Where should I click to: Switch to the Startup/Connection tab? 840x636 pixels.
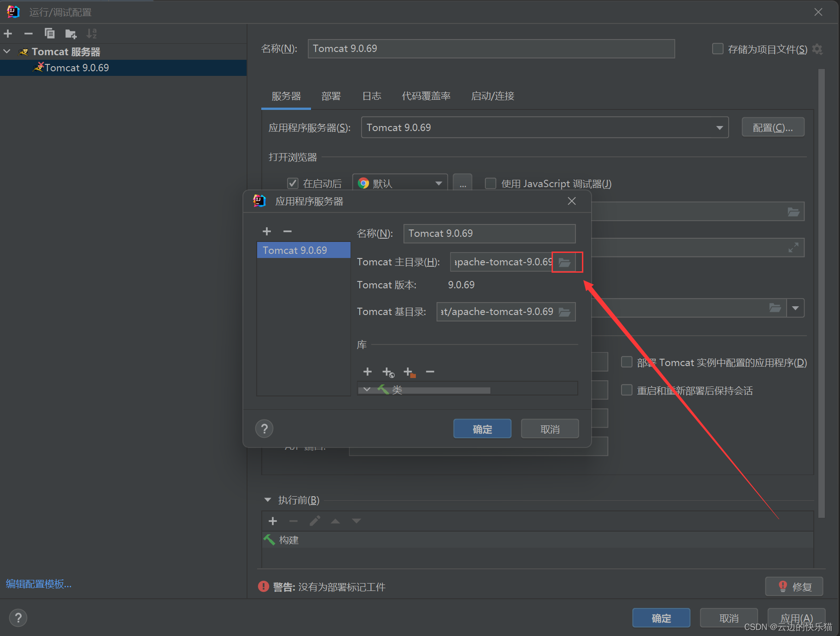tap(493, 96)
